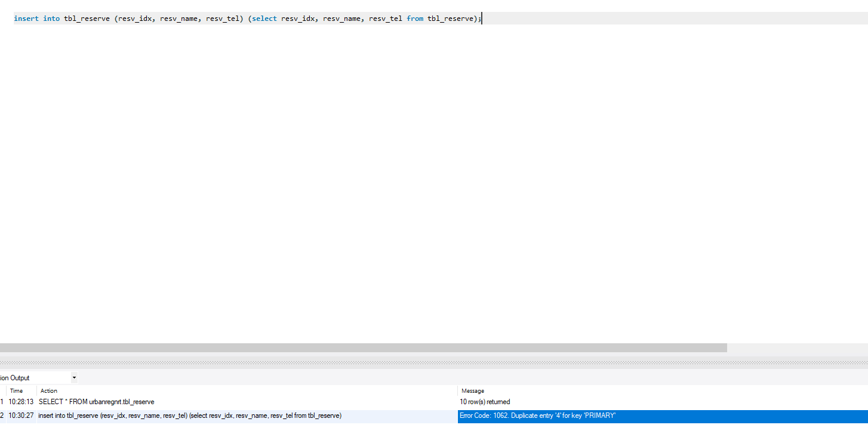Viewport: 868px width, 434px height.
Task: Click row number 1 in the output
Action: pos(2,402)
